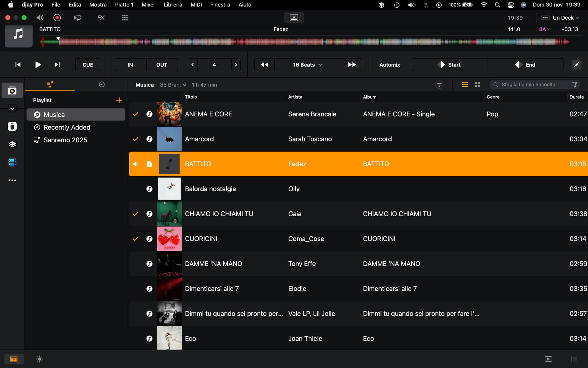
Task: Open the 8A key dropdown
Action: click(544, 29)
